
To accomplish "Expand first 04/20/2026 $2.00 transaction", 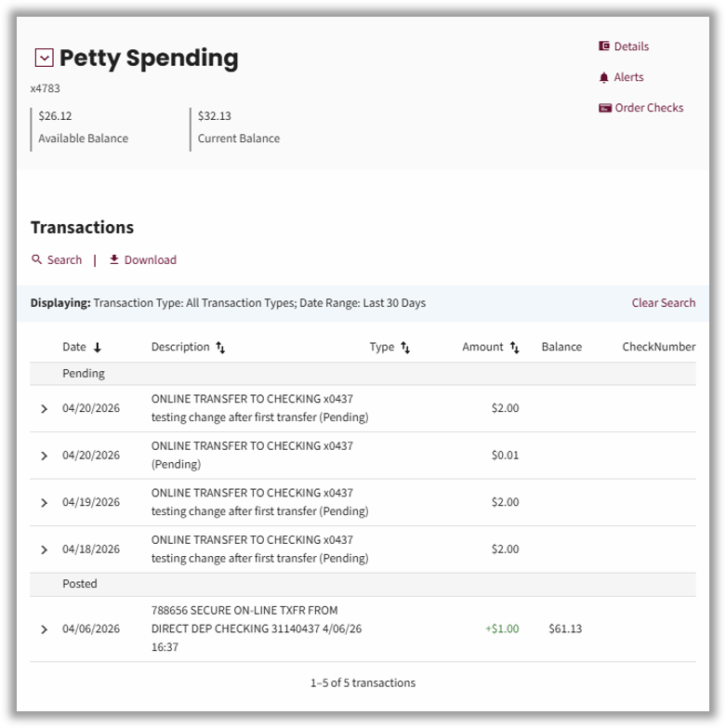I will coord(44,408).
